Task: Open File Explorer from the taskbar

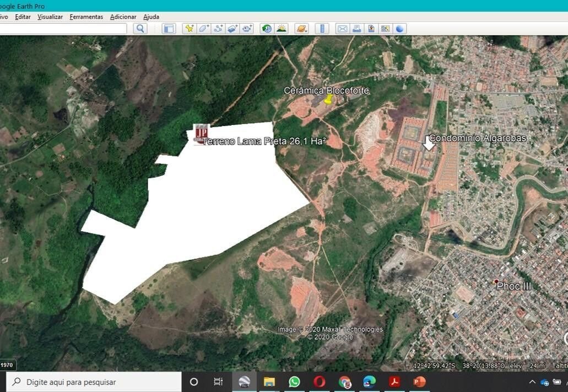Action: [x=269, y=382]
